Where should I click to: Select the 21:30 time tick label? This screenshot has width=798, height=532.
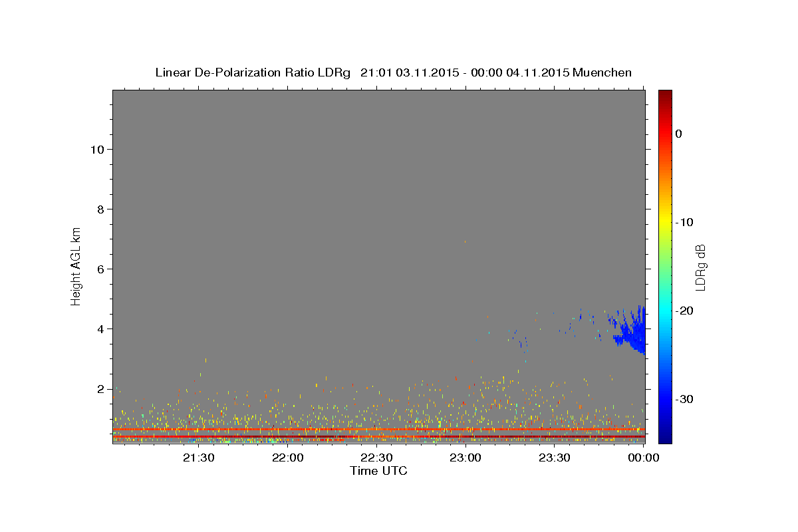pos(198,458)
